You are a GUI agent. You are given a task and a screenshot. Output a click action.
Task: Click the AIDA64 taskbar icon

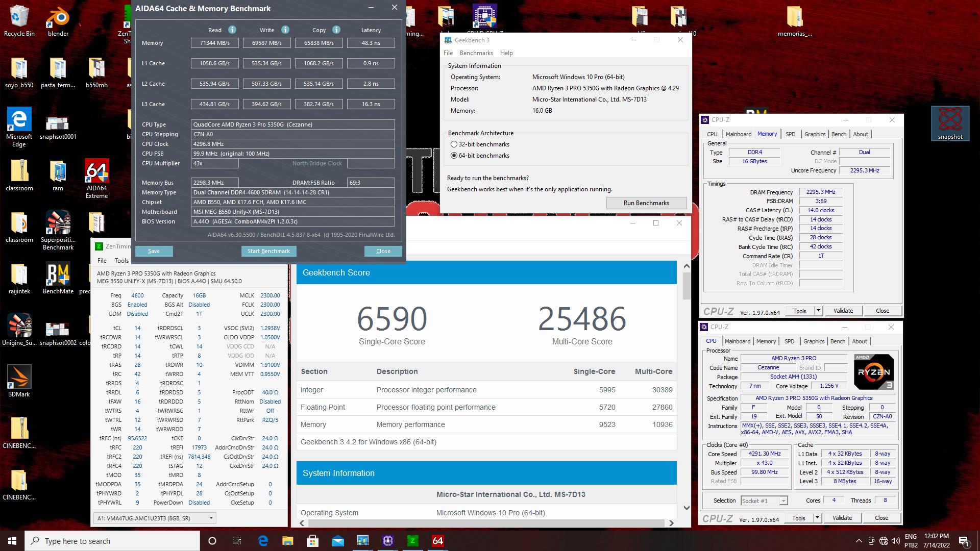pos(437,541)
